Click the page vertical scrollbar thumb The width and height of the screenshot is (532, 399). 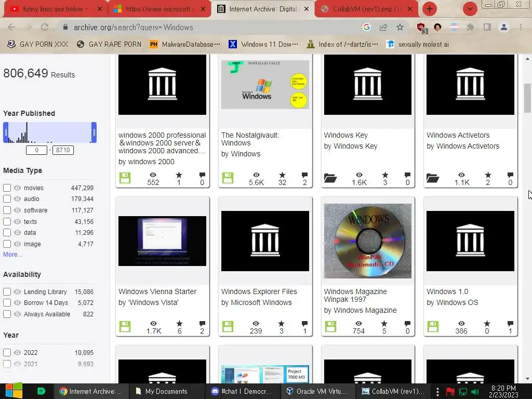527,98
